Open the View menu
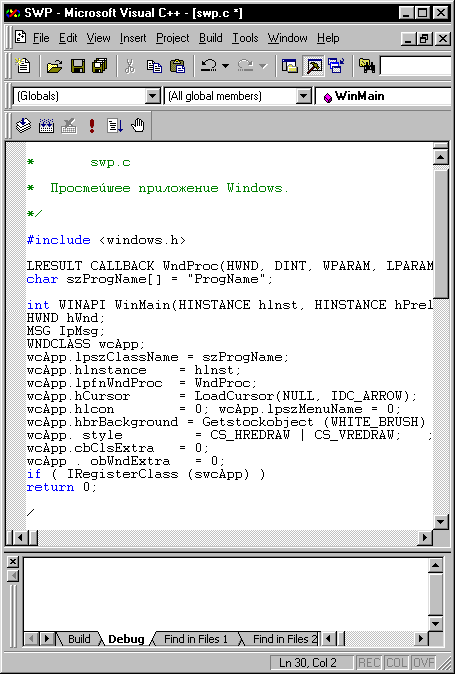 [98, 38]
